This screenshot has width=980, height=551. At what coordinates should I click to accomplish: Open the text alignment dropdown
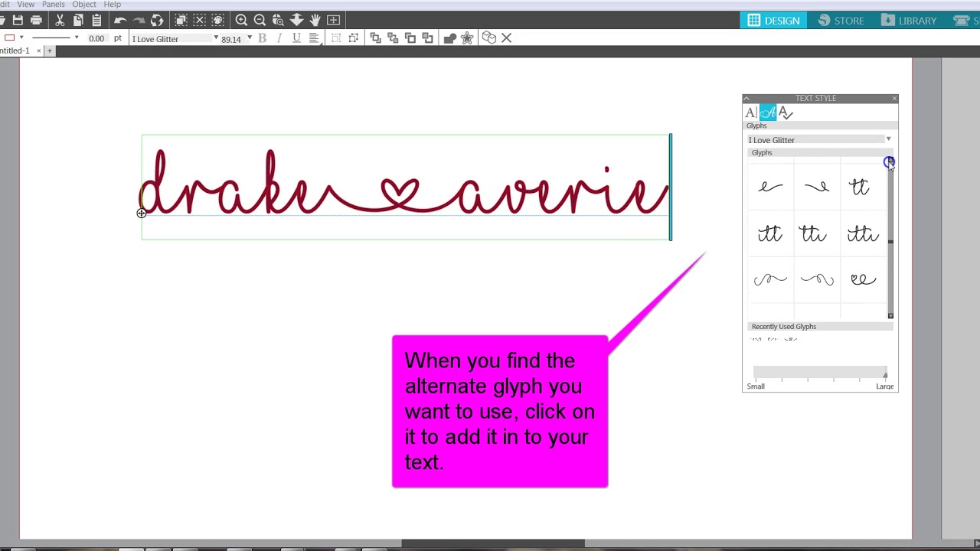pyautogui.click(x=314, y=38)
